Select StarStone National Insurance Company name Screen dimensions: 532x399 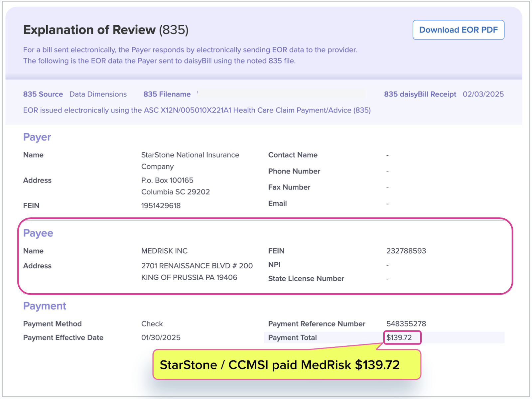pos(190,161)
